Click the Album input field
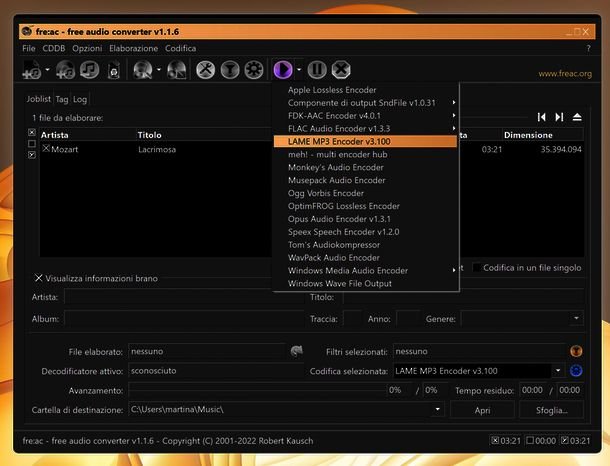This screenshot has width=610, height=466. (184, 319)
